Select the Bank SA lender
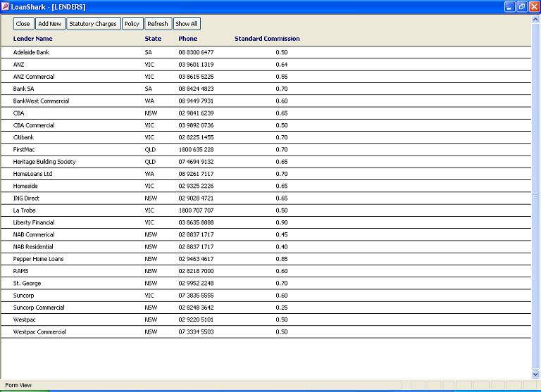The width and height of the screenshot is (541, 392). coord(23,89)
